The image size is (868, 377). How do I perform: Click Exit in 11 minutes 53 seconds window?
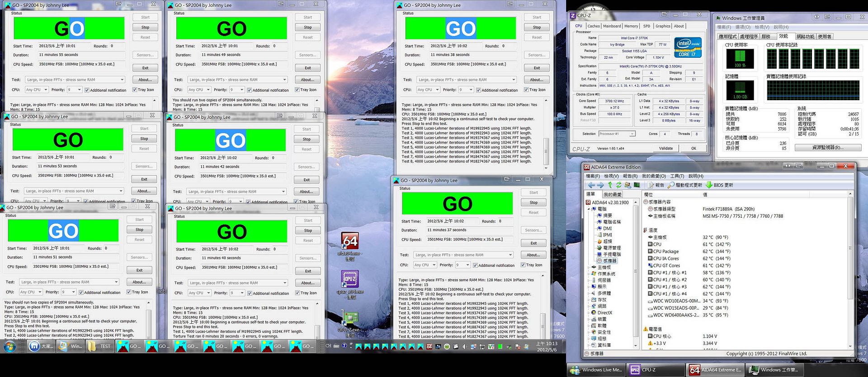144,179
